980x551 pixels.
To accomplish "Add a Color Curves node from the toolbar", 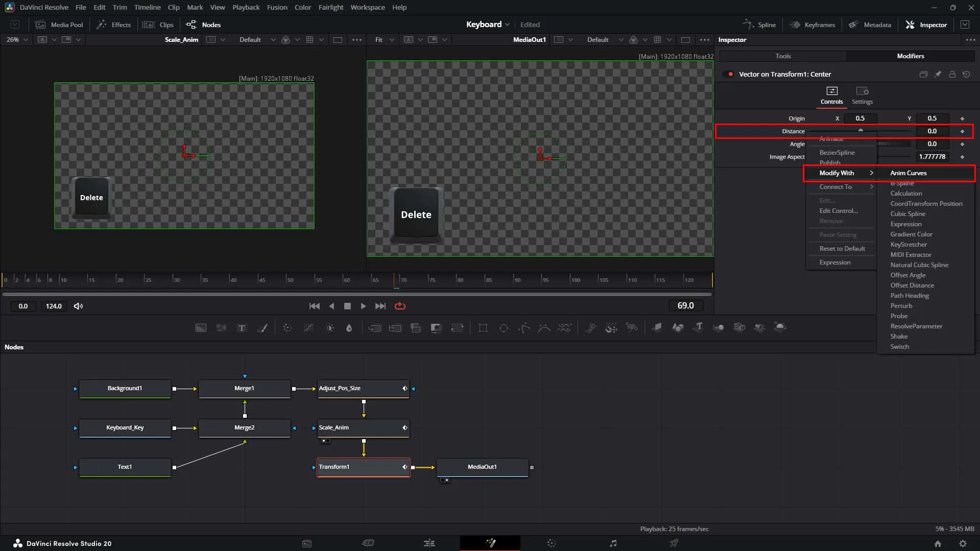I will [x=309, y=328].
